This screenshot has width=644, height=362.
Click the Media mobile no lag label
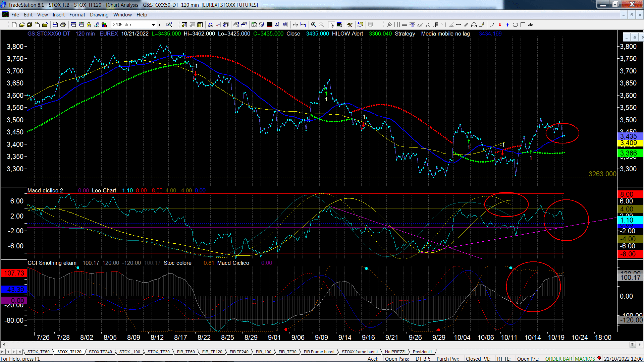[x=445, y=34]
